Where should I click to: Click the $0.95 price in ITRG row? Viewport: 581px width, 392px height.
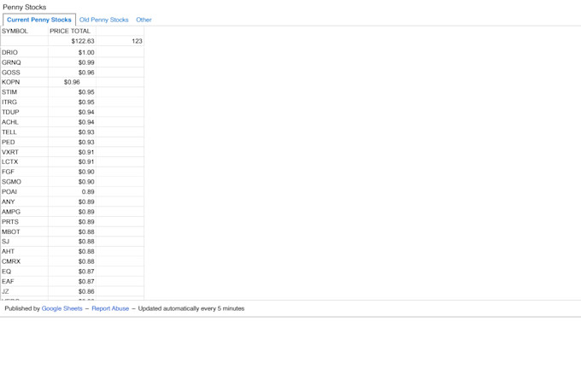click(72, 102)
